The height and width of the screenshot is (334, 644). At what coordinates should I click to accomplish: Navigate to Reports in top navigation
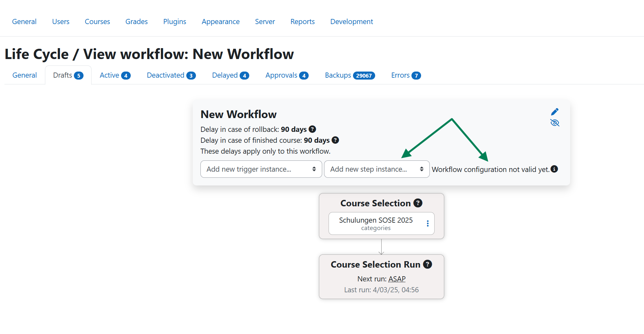(302, 22)
